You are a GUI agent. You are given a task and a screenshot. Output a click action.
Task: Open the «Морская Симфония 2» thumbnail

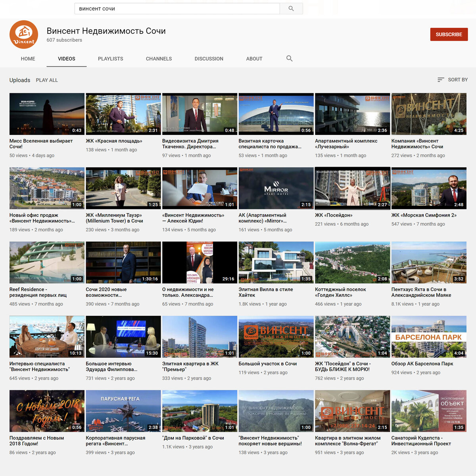(x=429, y=188)
